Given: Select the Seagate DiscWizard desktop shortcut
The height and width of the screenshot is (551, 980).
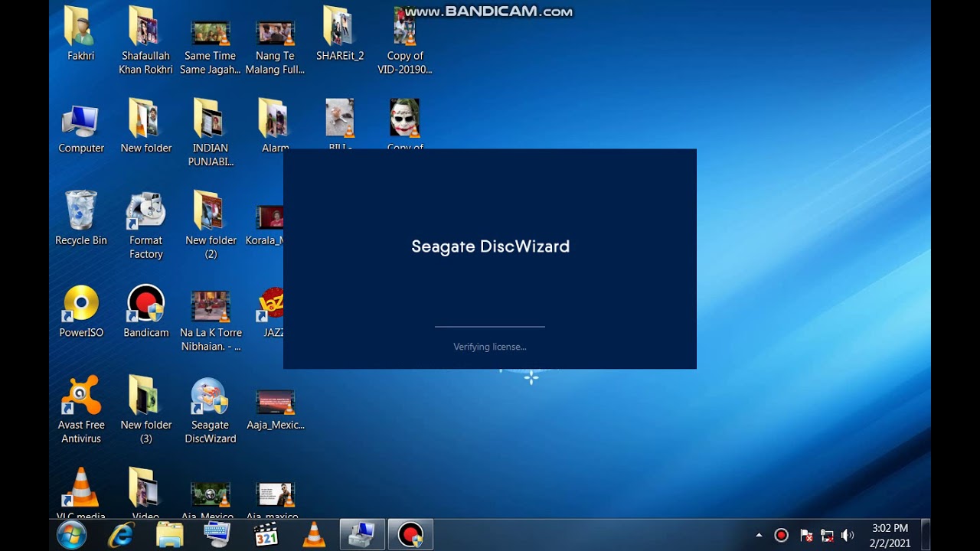Looking at the screenshot, I should tap(211, 410).
